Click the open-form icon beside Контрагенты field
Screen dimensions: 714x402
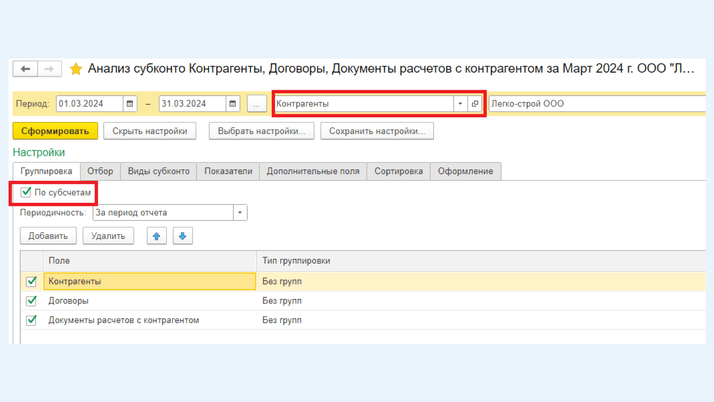(475, 104)
